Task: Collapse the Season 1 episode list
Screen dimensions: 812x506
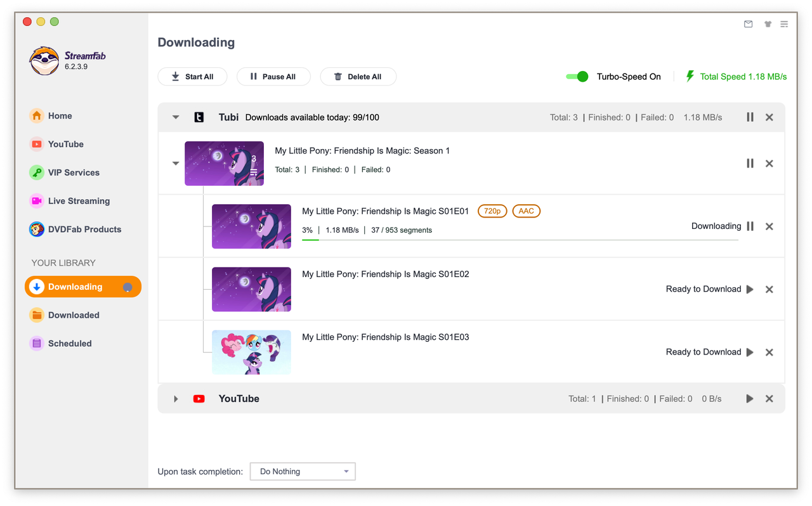Action: (x=176, y=164)
